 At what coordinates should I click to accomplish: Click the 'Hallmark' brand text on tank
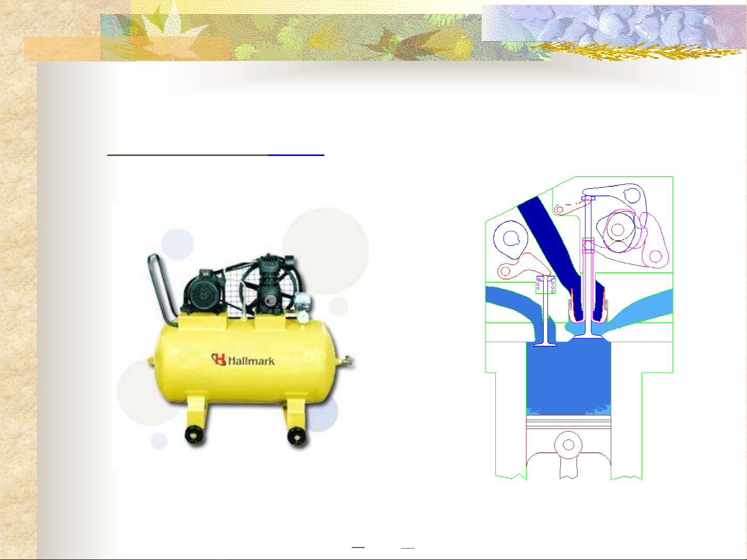(251, 360)
